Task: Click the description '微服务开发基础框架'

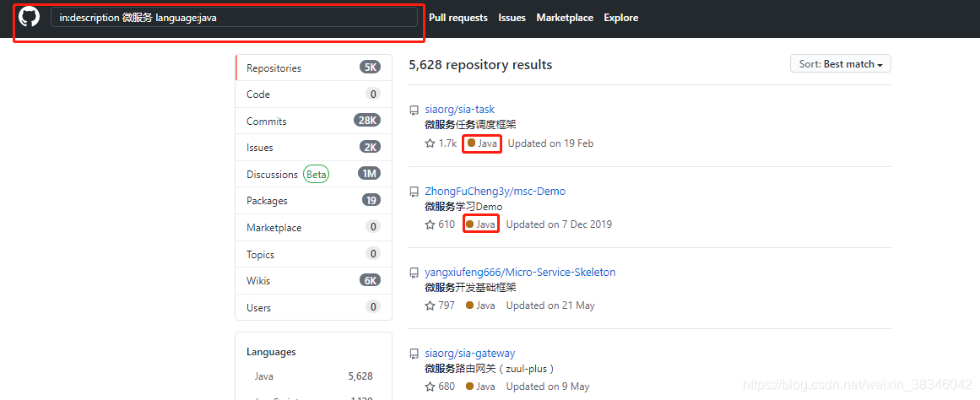Action: click(471, 288)
